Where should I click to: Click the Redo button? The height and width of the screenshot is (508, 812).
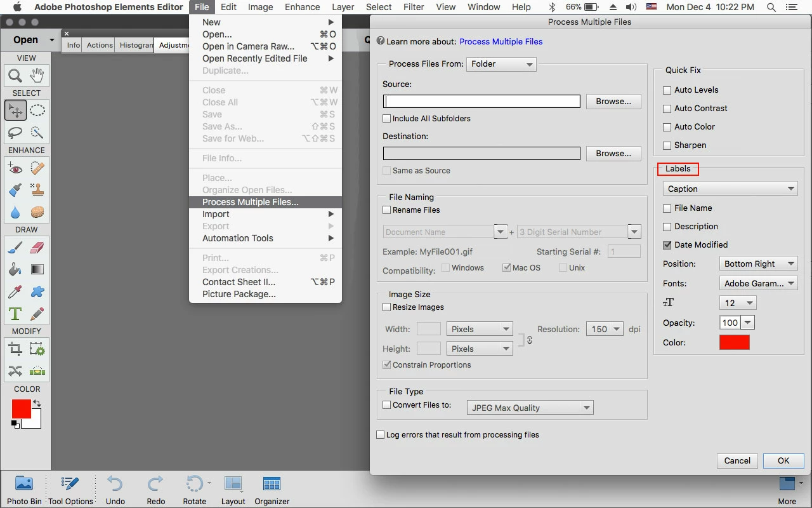(156, 490)
